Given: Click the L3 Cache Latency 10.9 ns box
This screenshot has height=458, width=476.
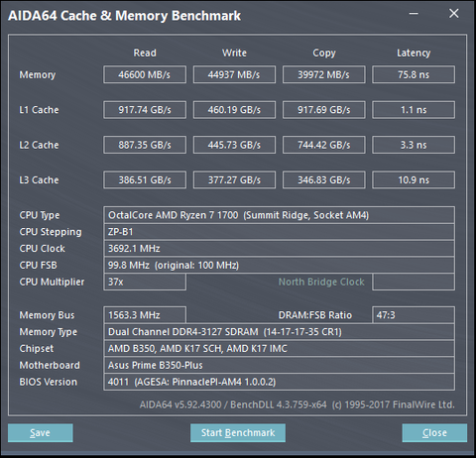Looking at the screenshot, I should pyautogui.click(x=414, y=179).
